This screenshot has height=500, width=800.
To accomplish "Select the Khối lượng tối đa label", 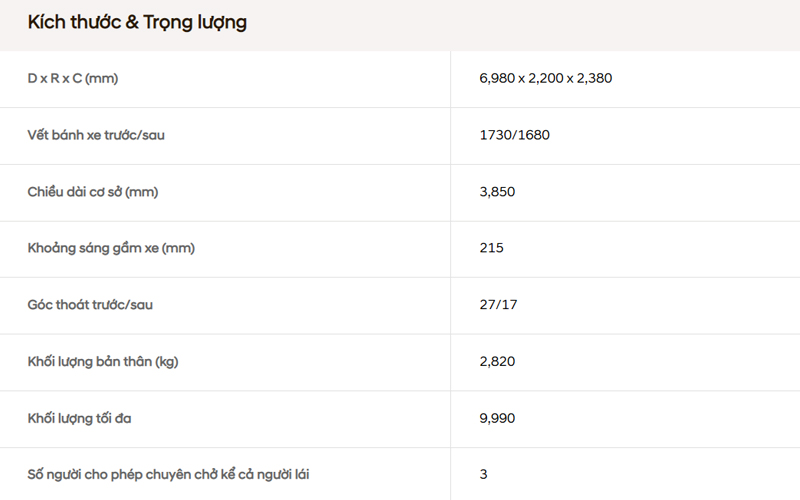I will (80, 418).
